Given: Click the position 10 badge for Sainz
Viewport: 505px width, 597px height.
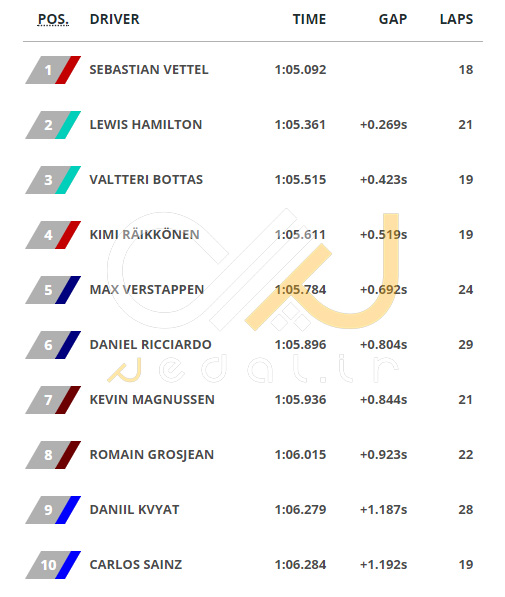Looking at the screenshot, I should pyautogui.click(x=53, y=565).
